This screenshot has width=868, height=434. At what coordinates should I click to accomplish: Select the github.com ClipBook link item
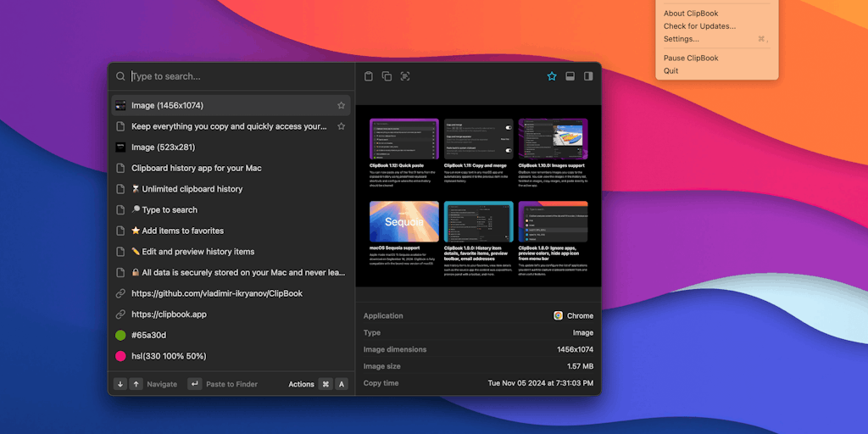231,293
